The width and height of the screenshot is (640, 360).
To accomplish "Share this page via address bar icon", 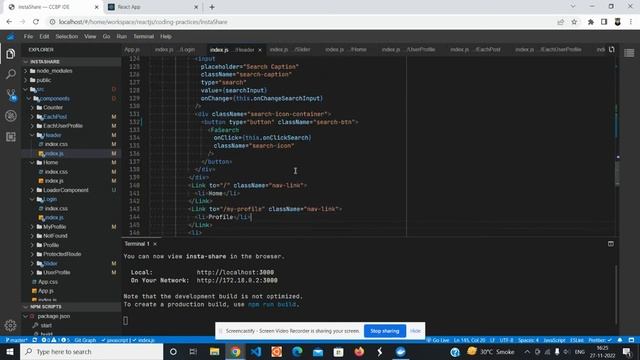I will pos(560,22).
